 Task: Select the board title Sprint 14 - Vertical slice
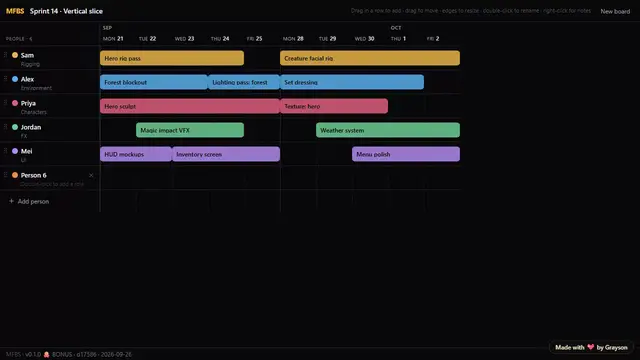pos(66,11)
